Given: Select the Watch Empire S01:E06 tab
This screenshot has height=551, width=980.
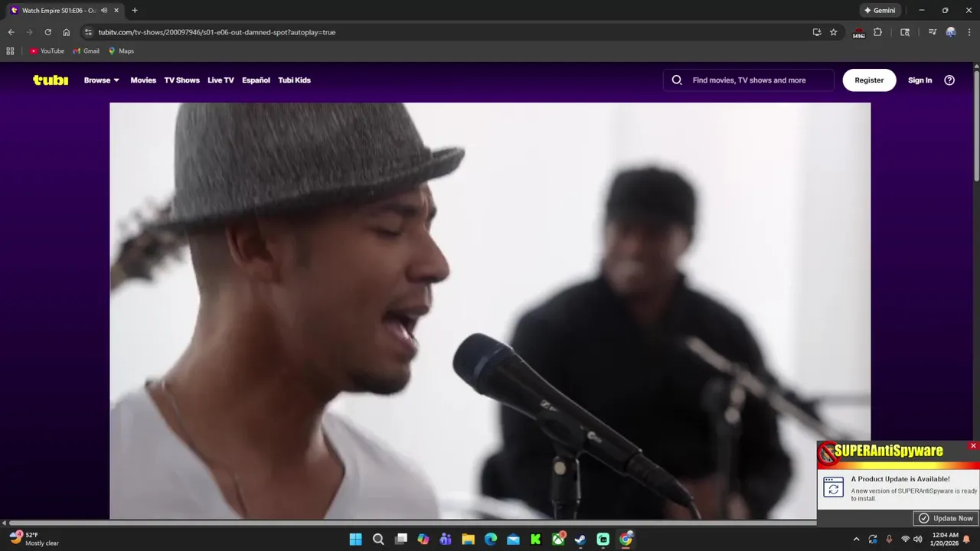Looking at the screenshot, I should [65, 11].
